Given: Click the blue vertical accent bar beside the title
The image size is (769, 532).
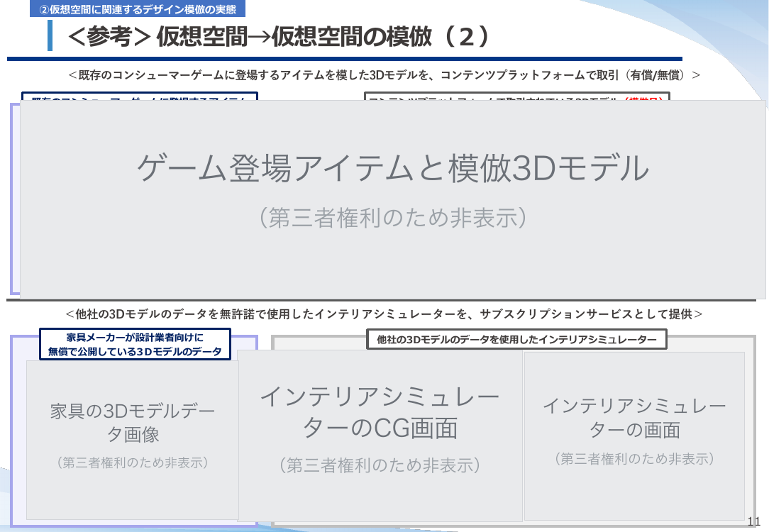Looking at the screenshot, I should click(50, 35).
